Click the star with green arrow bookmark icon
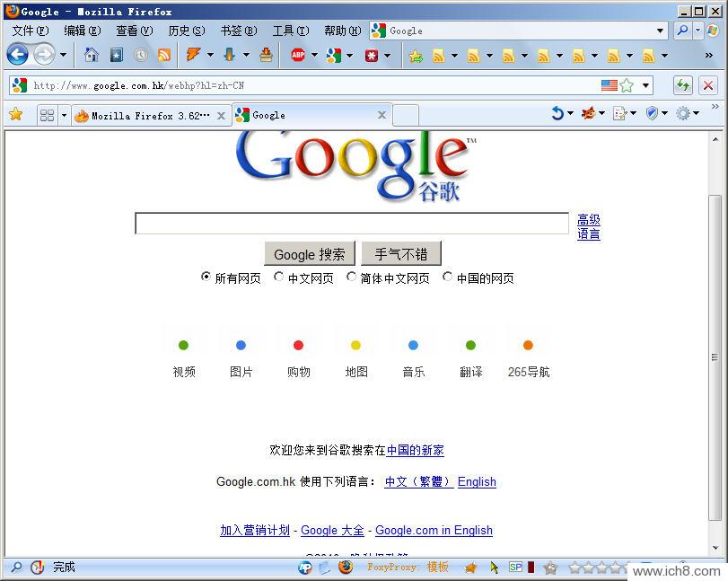The width and height of the screenshot is (728, 581). 416,57
